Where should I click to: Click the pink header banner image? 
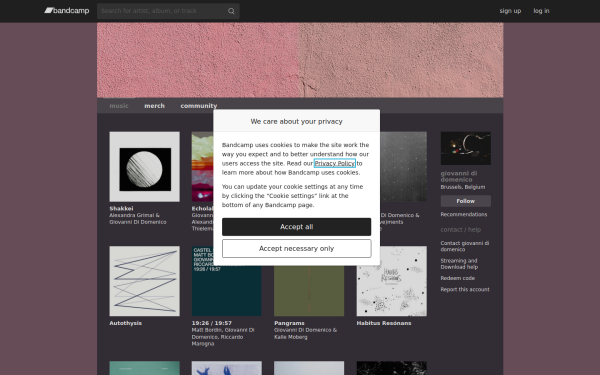coord(300,60)
